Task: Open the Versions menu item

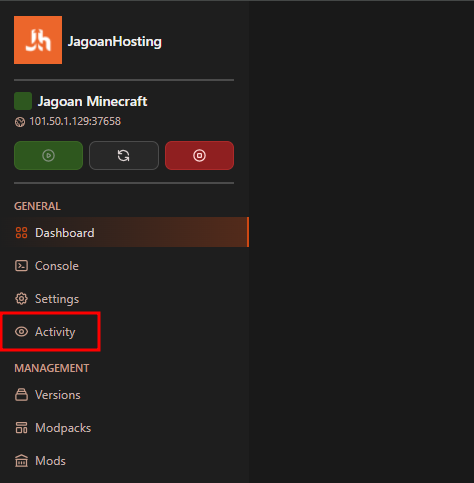Action: (124, 395)
